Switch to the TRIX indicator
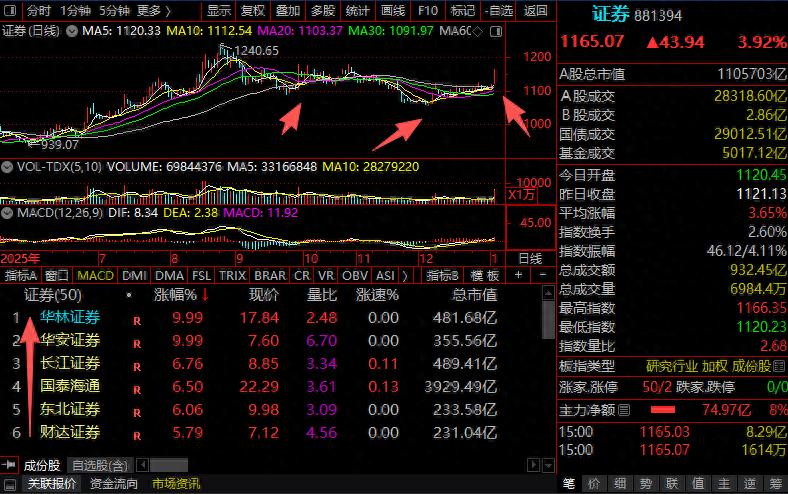The height and width of the screenshot is (494, 788). 232,275
